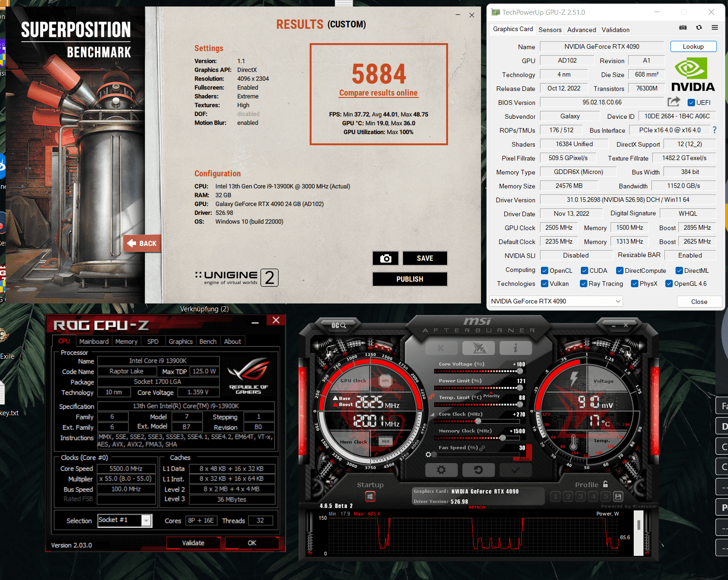The image size is (728, 580).
Task: Click the Core Clock slider handle
Action: [x=478, y=421]
